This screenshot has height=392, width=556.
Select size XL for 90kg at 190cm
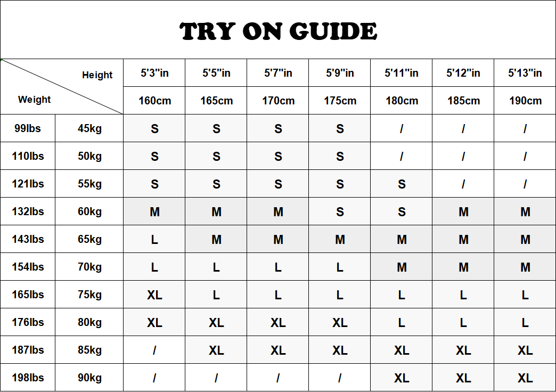pyautogui.click(x=525, y=378)
